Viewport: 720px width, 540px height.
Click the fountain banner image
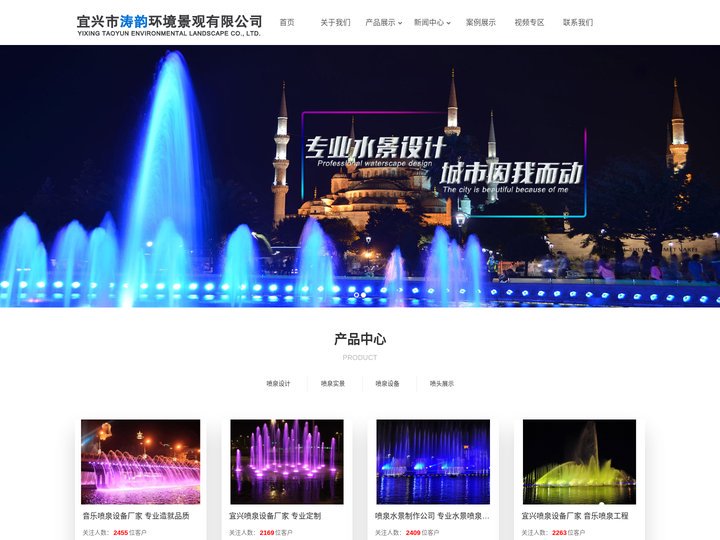(360, 176)
